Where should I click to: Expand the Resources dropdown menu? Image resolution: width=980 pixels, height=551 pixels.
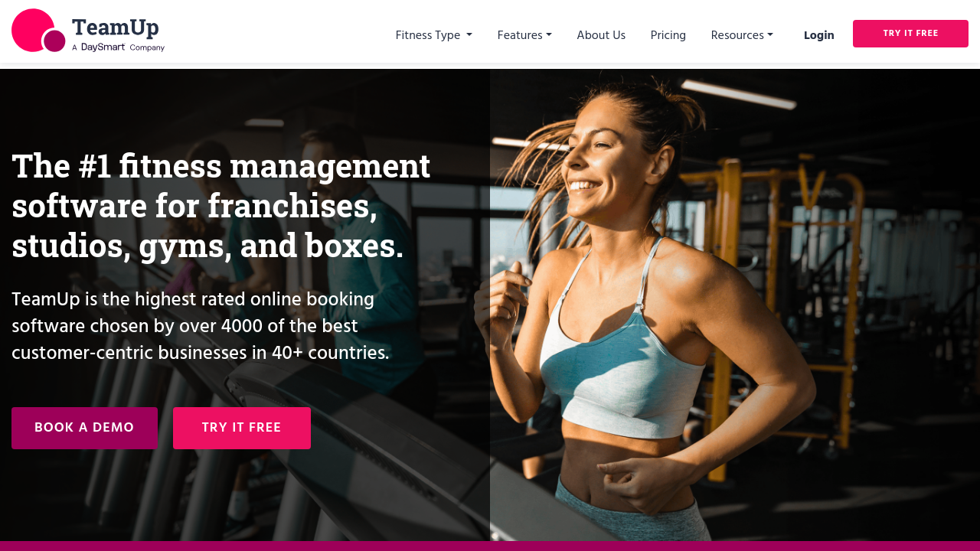point(742,35)
